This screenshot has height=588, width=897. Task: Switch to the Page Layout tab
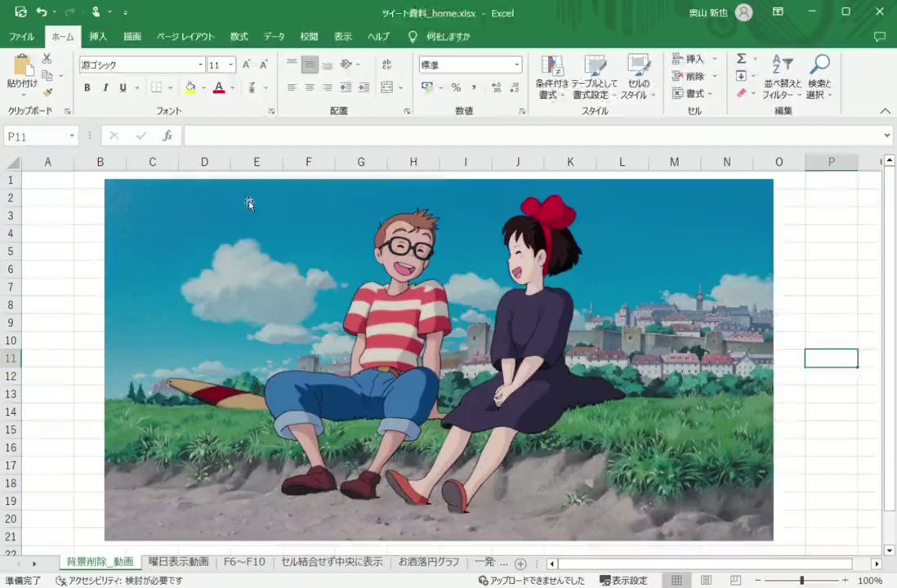click(x=185, y=37)
